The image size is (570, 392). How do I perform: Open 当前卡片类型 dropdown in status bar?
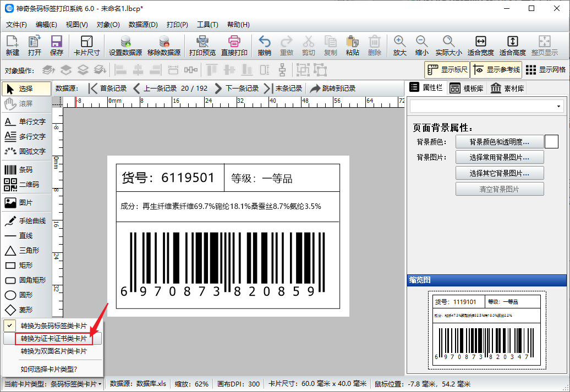pos(53,384)
